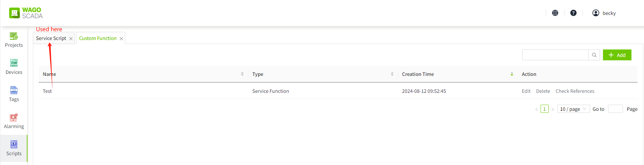
Task: Open the help question mark icon
Action: tap(573, 13)
